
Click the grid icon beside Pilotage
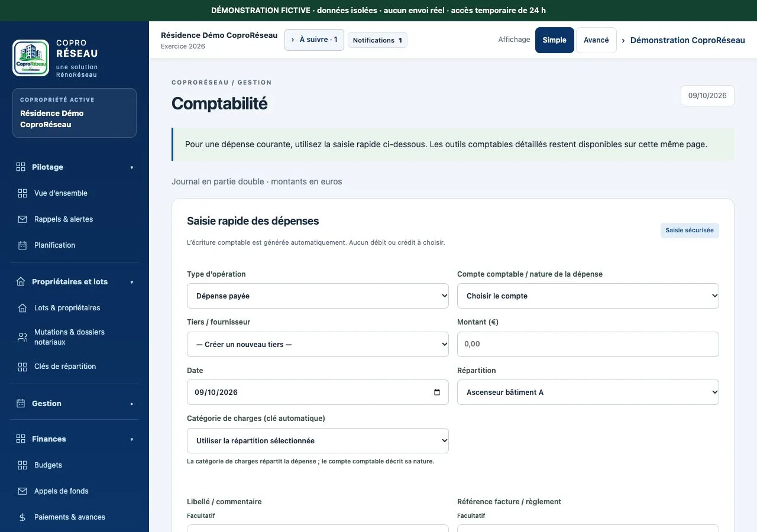[x=21, y=167]
